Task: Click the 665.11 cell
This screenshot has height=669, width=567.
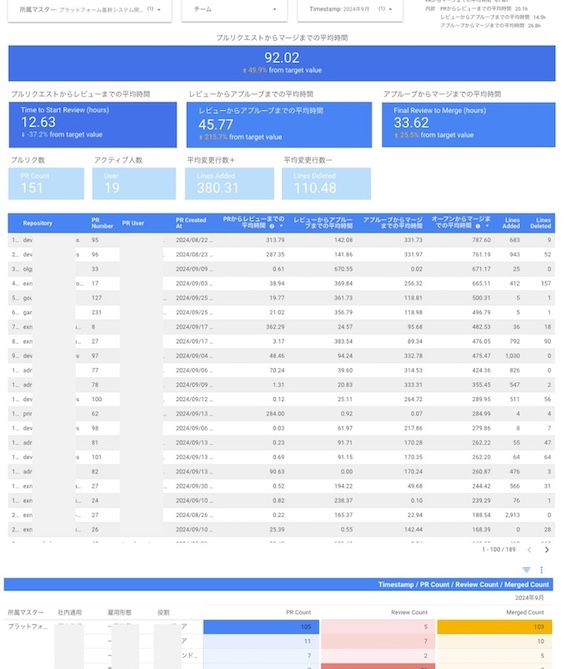Action: [x=481, y=284]
